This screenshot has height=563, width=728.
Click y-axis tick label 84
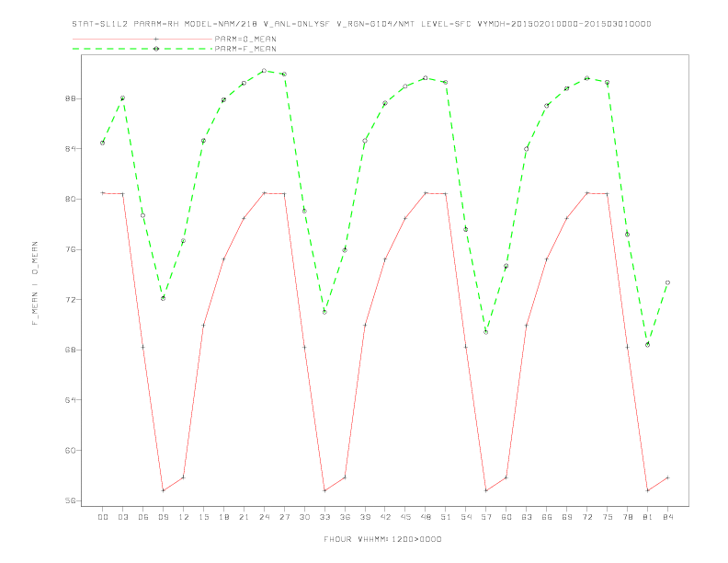pos(70,149)
